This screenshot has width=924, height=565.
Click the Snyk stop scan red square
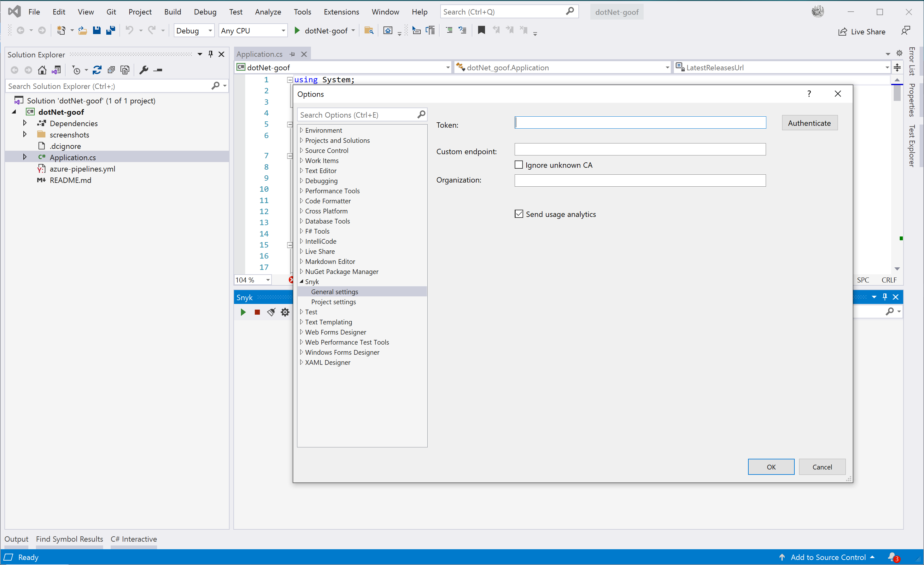257,312
